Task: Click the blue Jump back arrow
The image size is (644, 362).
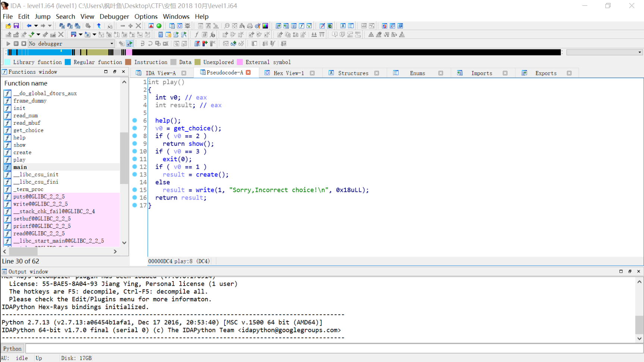Action: (29, 26)
